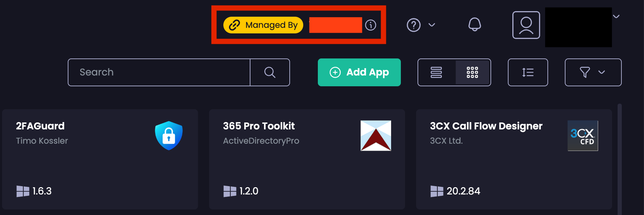Switch to list view layout
The image size is (644, 215).
pos(436,72)
